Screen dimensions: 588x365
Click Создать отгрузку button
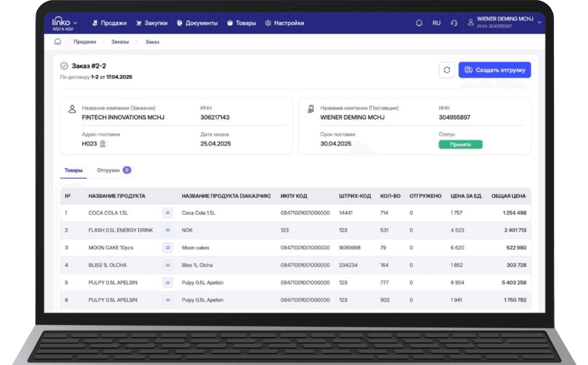pos(495,70)
